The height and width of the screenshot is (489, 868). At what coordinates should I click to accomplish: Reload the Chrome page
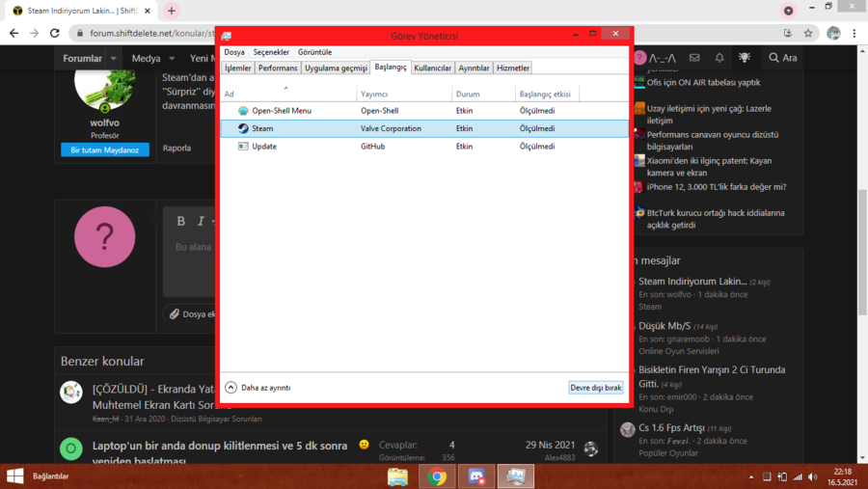click(x=55, y=33)
